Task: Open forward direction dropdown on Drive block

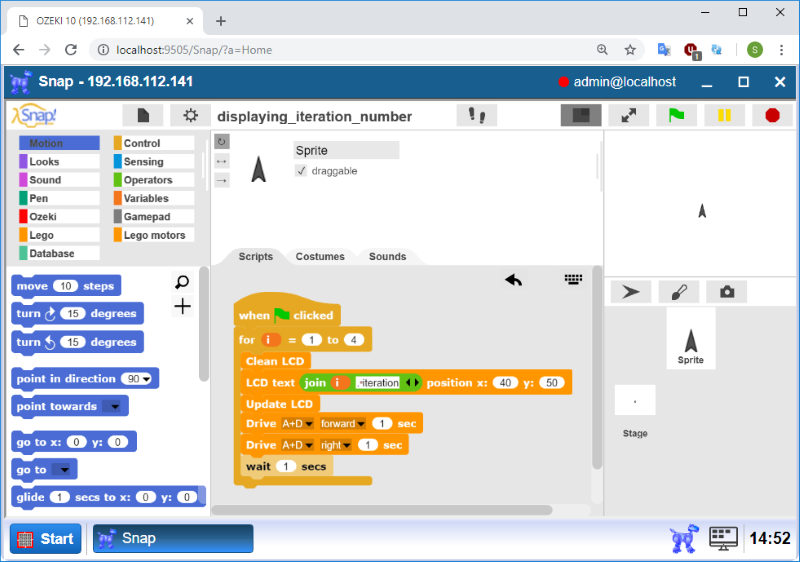Action: tap(342, 424)
